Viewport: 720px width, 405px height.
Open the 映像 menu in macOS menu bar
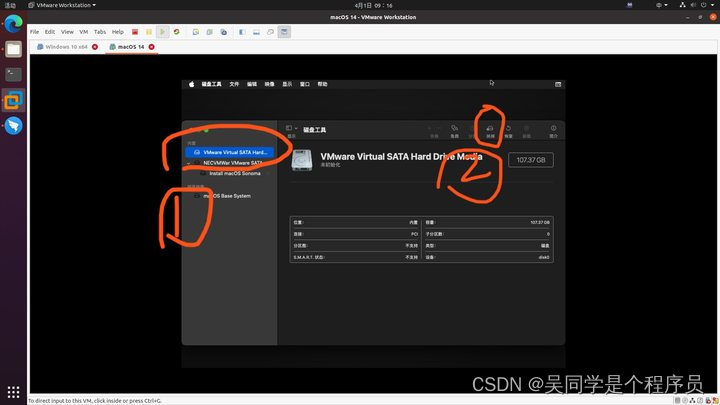(x=270, y=84)
